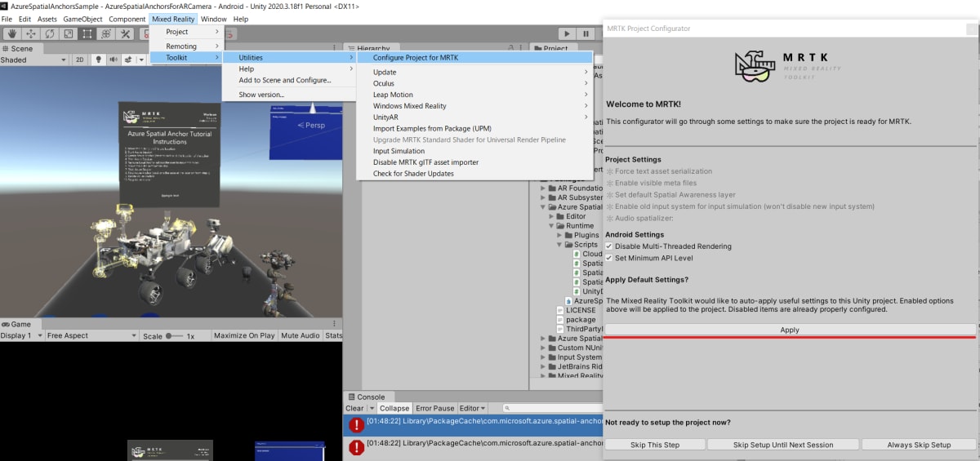Click the Play button
This screenshot has width=980, height=461.
(x=567, y=33)
